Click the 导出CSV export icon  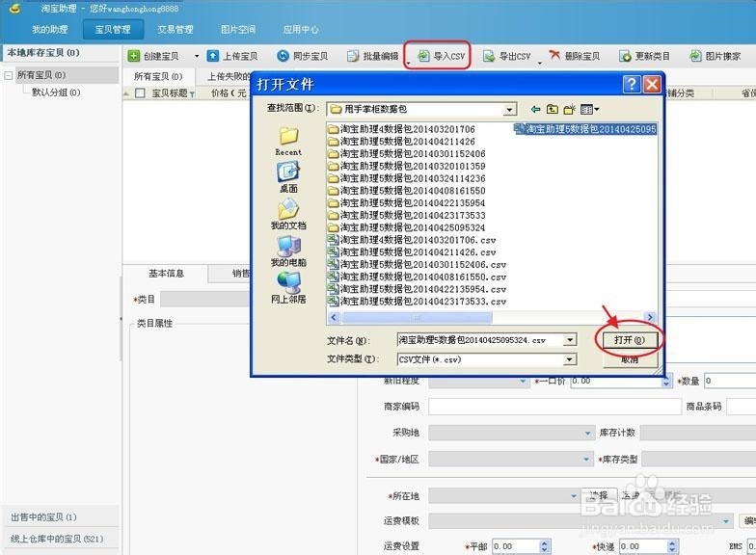(489, 56)
